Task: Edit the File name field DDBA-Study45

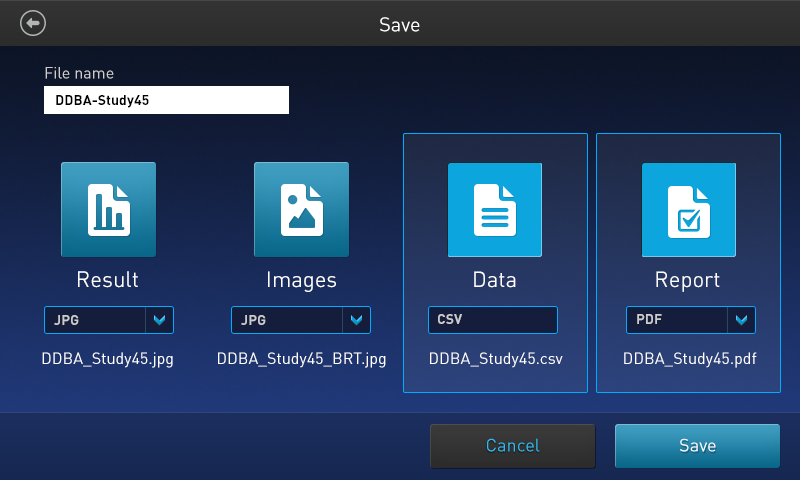Action: pyautogui.click(x=166, y=100)
